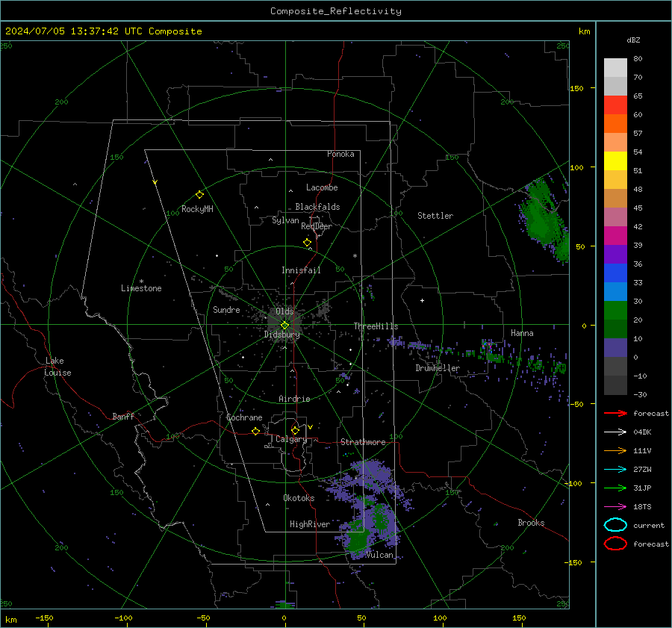Click the Blackfalds town label

click(x=317, y=207)
